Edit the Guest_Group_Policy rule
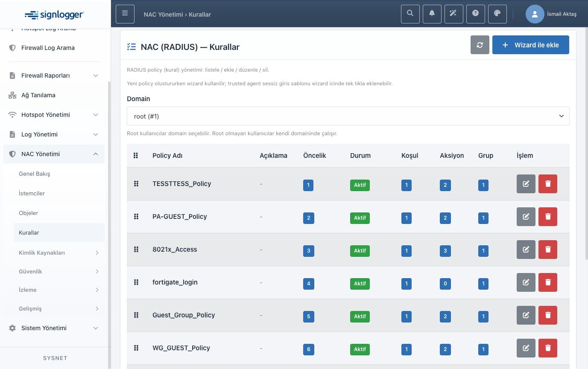The height and width of the screenshot is (369, 588). pos(526,315)
